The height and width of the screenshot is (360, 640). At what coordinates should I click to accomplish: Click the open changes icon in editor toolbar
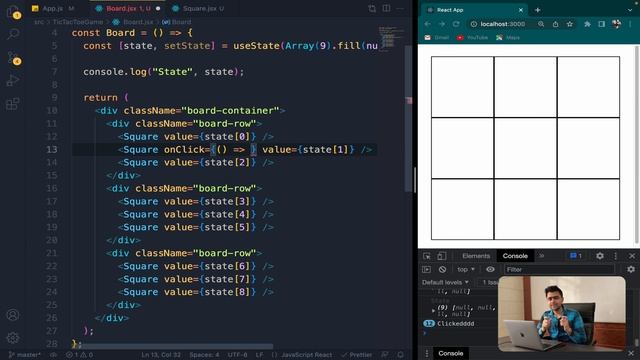pyautogui.click(x=372, y=8)
